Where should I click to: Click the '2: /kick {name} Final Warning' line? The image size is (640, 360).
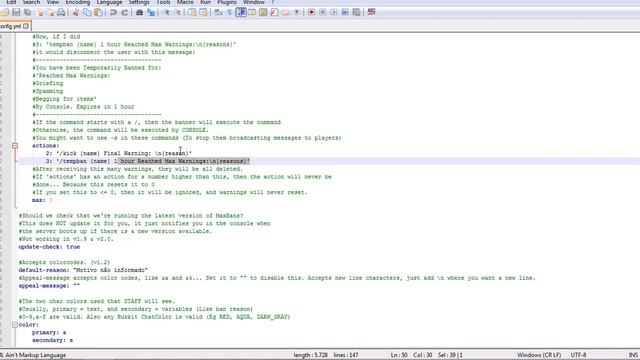[119, 153]
